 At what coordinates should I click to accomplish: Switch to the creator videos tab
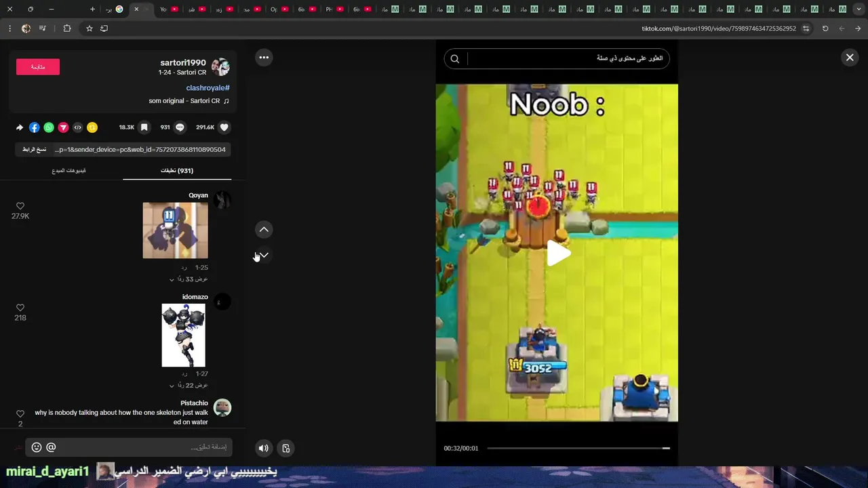click(x=68, y=171)
